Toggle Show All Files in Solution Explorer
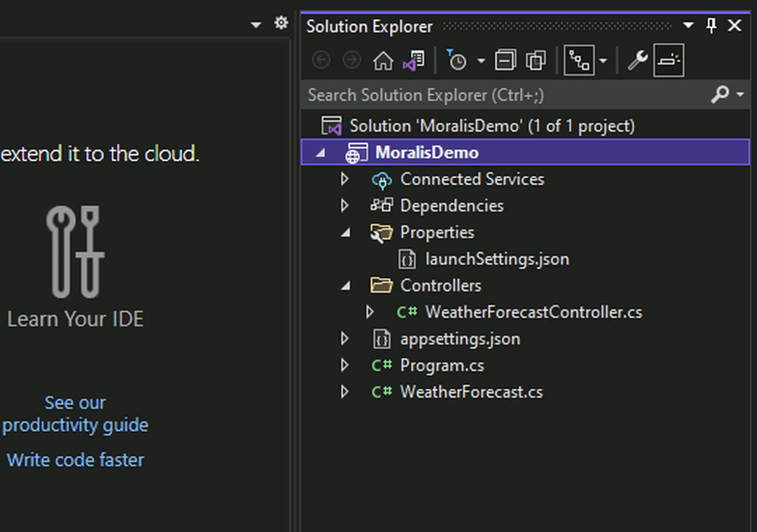Viewport: 757px width, 532px height. tap(536, 60)
